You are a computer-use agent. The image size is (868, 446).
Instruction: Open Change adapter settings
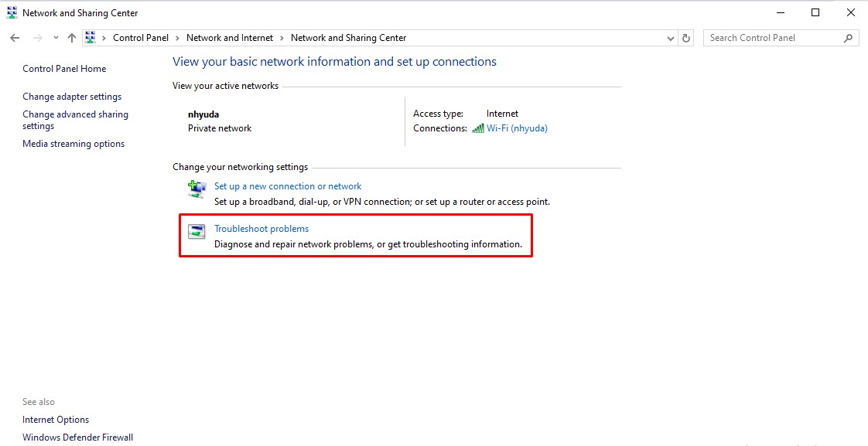click(72, 97)
